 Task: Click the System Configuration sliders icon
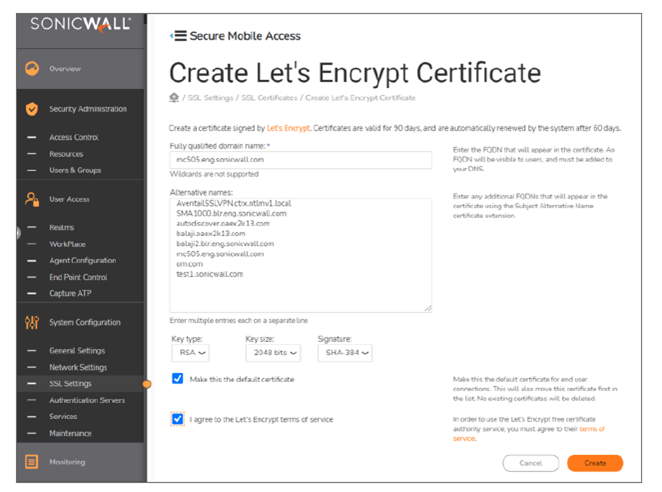pyautogui.click(x=31, y=322)
